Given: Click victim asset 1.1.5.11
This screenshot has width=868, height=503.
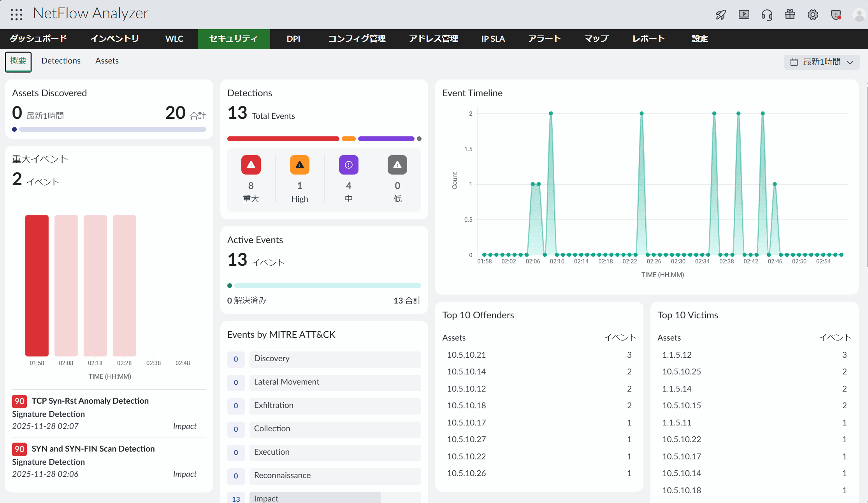Looking at the screenshot, I should (x=677, y=423).
